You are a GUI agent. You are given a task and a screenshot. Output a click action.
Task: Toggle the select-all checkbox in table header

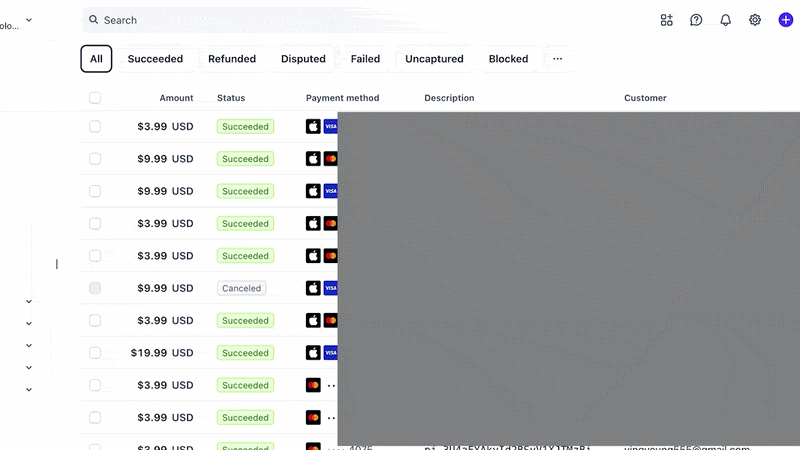[x=95, y=97]
